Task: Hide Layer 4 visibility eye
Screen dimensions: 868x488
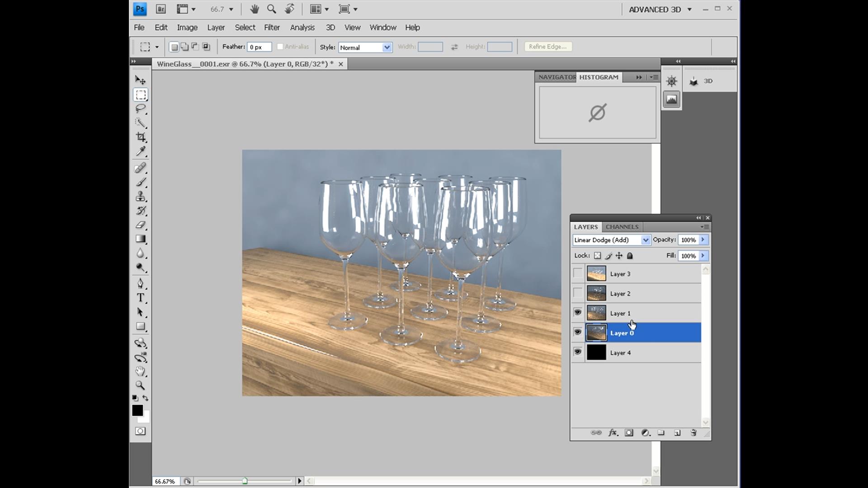Action: point(578,352)
